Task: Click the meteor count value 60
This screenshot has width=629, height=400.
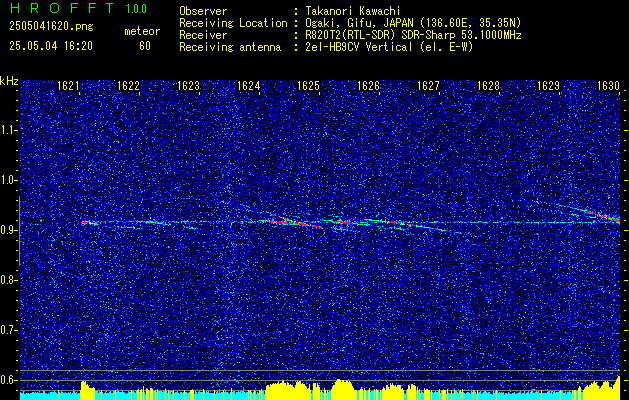Action: click(145, 46)
